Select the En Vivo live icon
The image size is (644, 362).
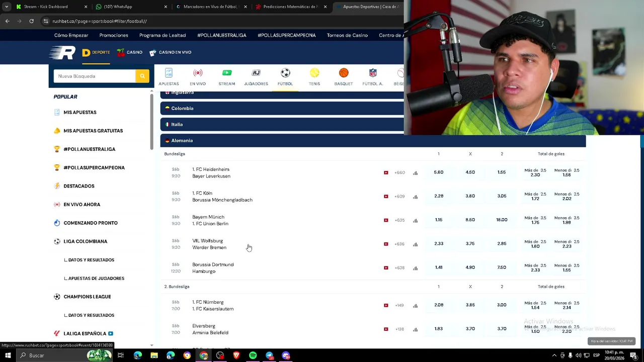198,73
